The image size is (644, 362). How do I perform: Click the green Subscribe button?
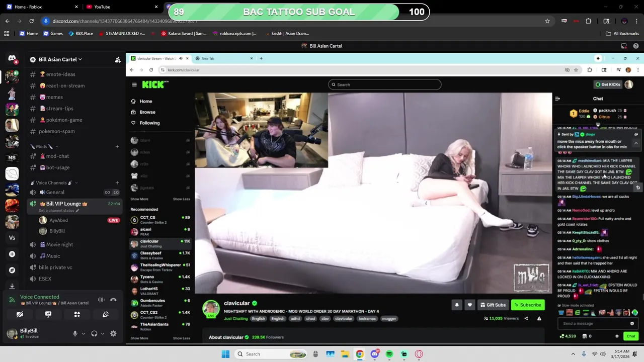tap(528, 305)
